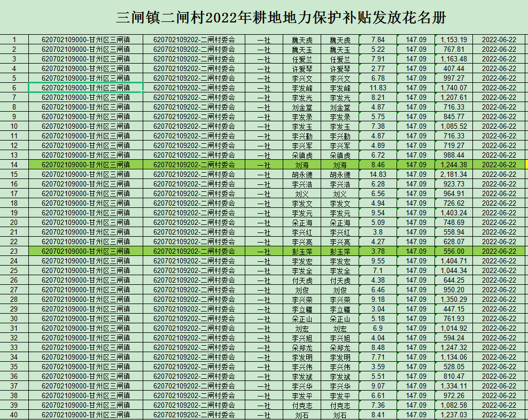This screenshot has height=420, width=528.
Task: Select the amount 950.20 for 刘俊
Action: [454, 290]
